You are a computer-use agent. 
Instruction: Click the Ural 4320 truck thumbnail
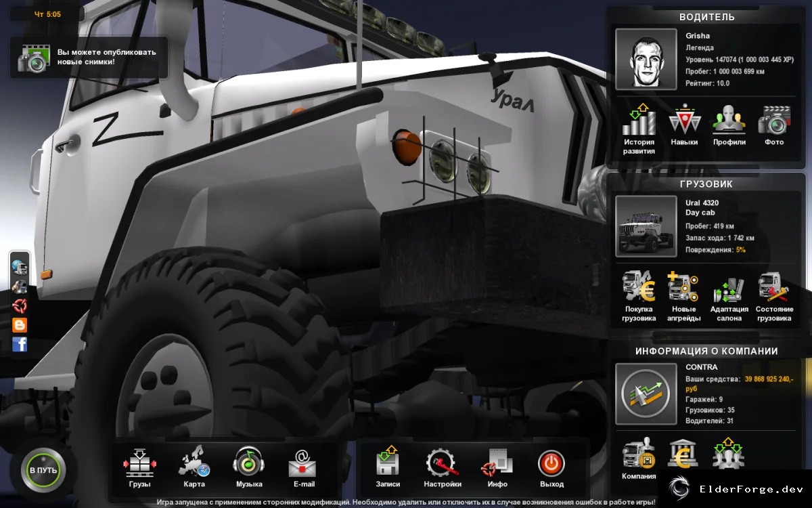coord(646,226)
